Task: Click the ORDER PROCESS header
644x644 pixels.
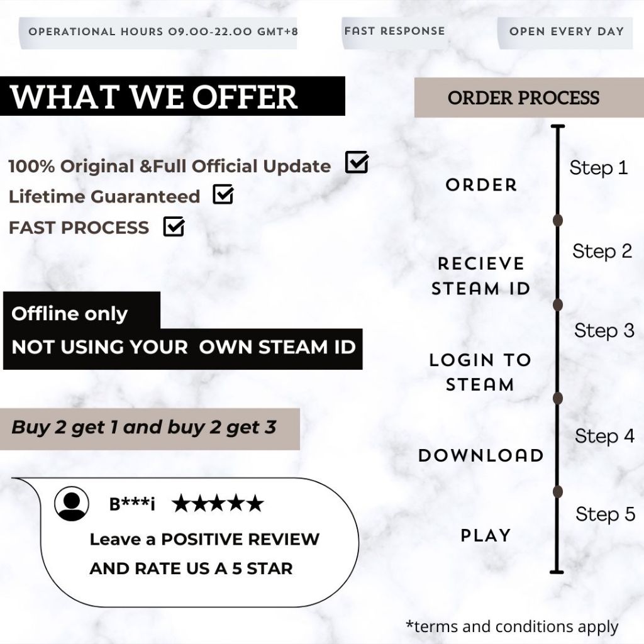Action: pos(524,98)
